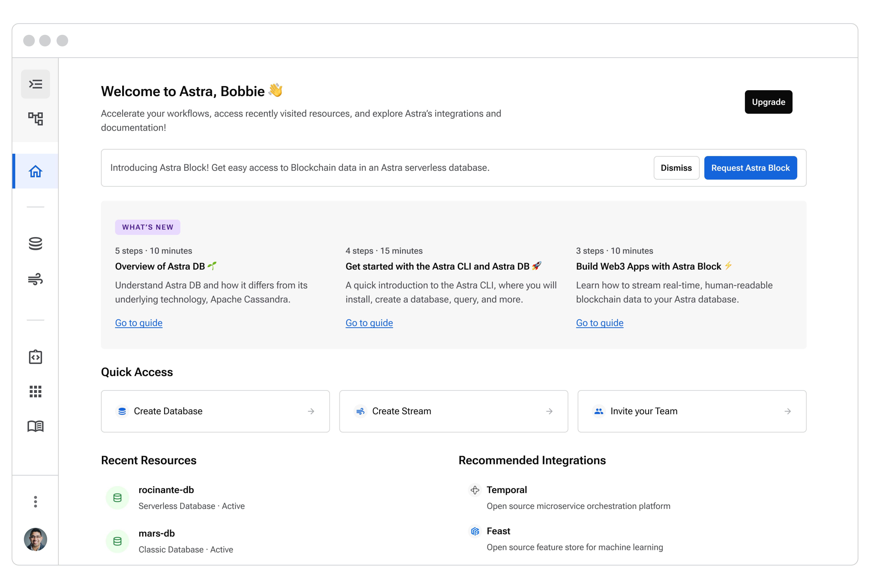Expand the sidebar navigation menu
The width and height of the screenshot is (870, 588).
[35, 84]
